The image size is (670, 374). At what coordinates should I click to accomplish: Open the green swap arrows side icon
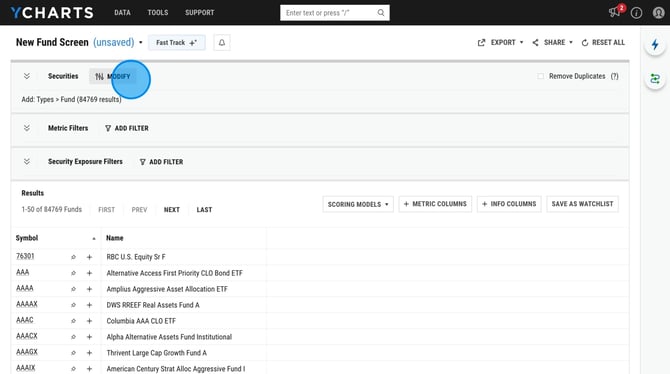[655, 79]
